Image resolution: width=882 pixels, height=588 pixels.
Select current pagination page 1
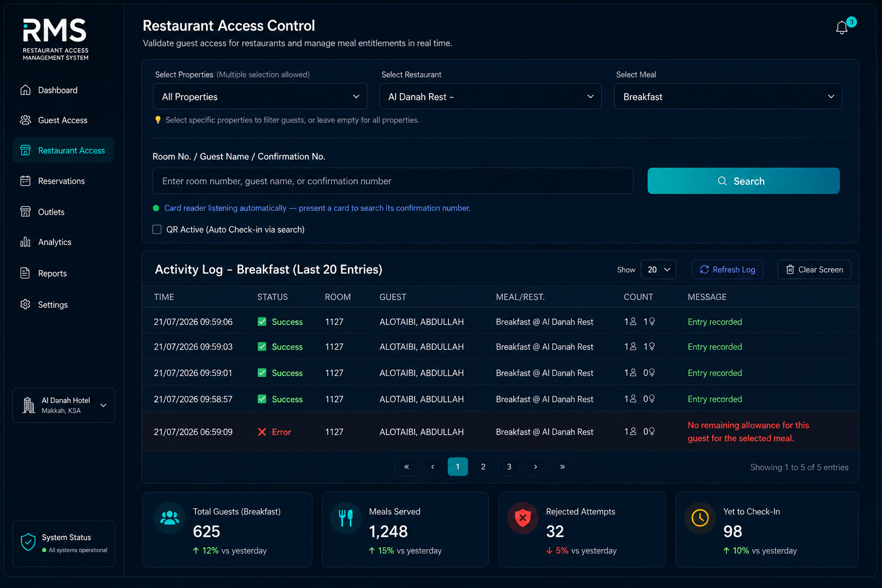click(458, 467)
